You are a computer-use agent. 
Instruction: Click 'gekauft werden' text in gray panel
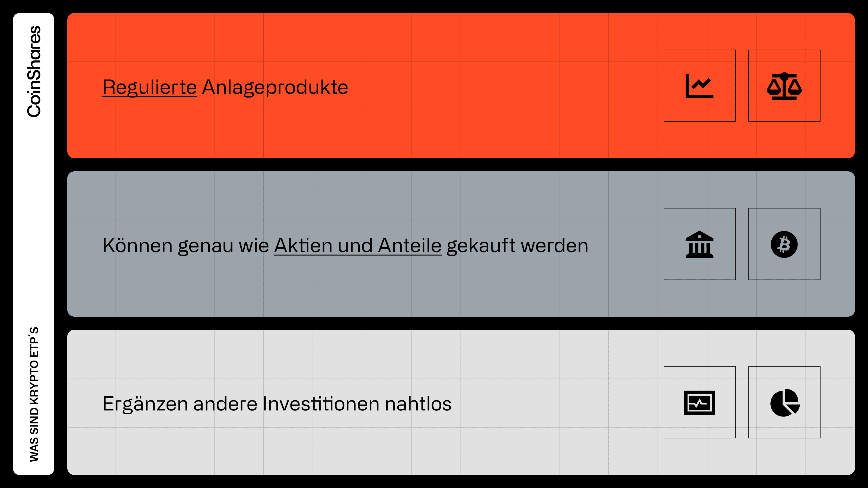[517, 246]
